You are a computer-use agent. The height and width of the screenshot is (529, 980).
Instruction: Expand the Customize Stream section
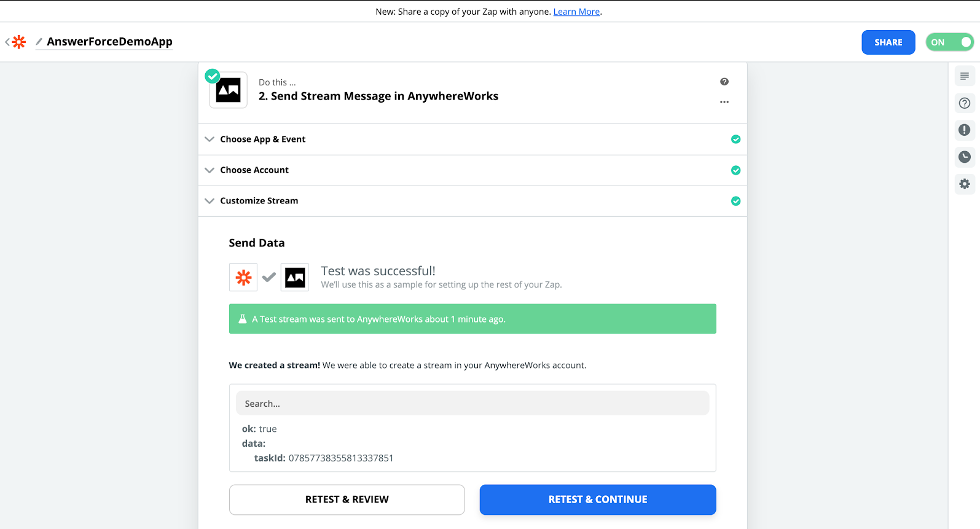(x=472, y=201)
